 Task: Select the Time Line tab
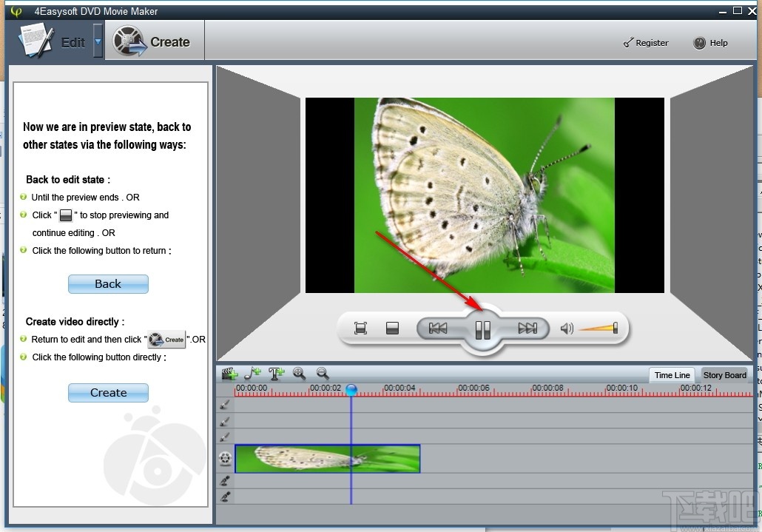pos(670,375)
